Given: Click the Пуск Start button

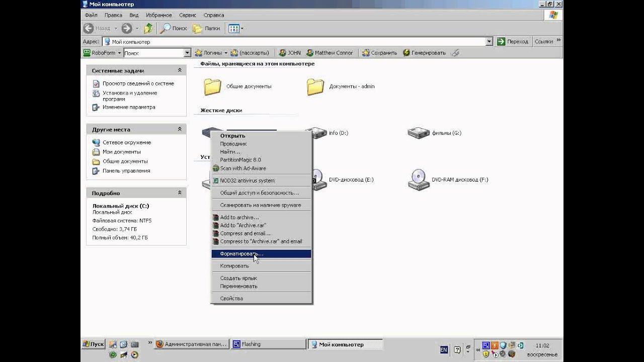Looking at the screenshot, I should click(x=93, y=344).
